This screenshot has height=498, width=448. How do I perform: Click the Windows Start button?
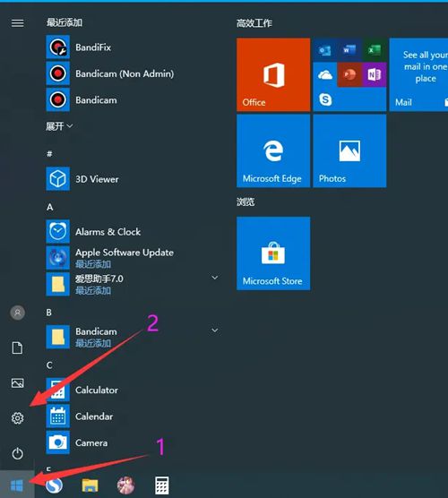(17, 485)
